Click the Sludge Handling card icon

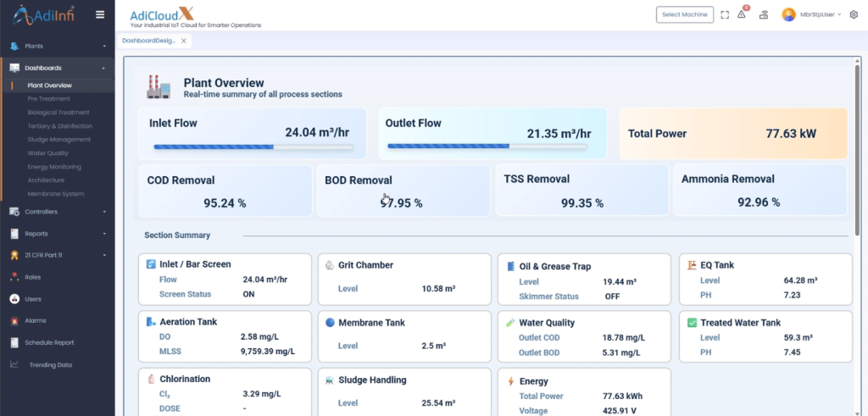coord(330,380)
